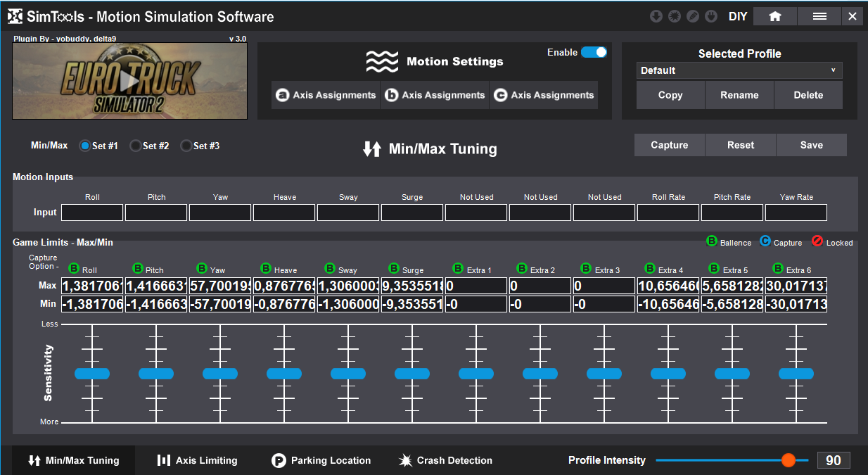Play the Euro Truck Simulator 2 thumbnail

pyautogui.click(x=129, y=81)
